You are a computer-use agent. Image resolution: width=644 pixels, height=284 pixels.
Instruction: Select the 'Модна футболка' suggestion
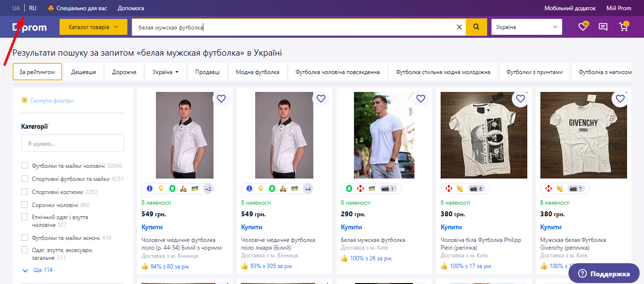coord(258,72)
